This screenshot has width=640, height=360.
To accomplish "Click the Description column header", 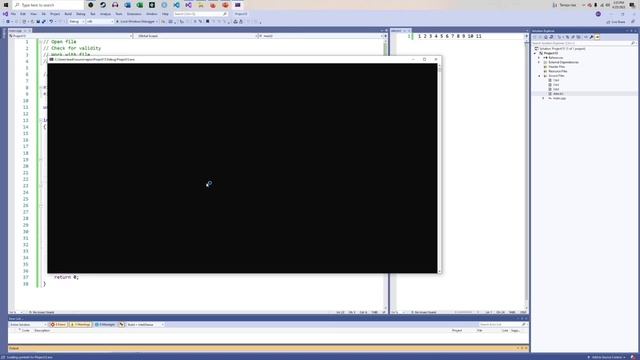I will click(42, 331).
